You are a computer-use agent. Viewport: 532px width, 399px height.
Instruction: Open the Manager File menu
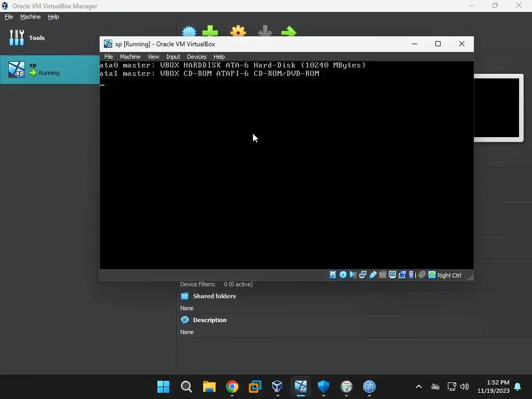9,17
